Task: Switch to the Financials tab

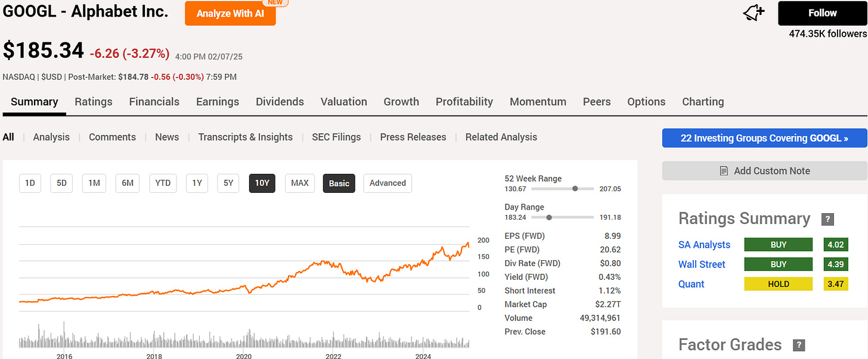Action: pos(154,102)
